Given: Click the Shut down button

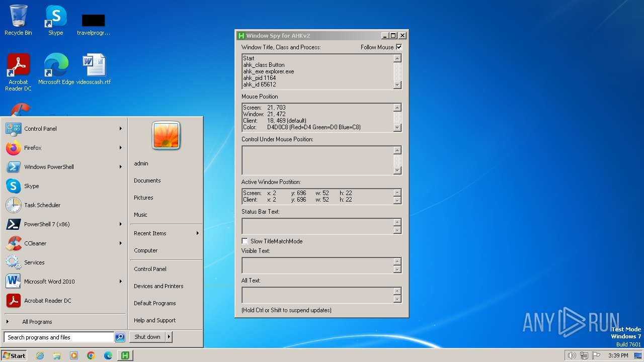Looking at the screenshot, I should click(147, 337).
